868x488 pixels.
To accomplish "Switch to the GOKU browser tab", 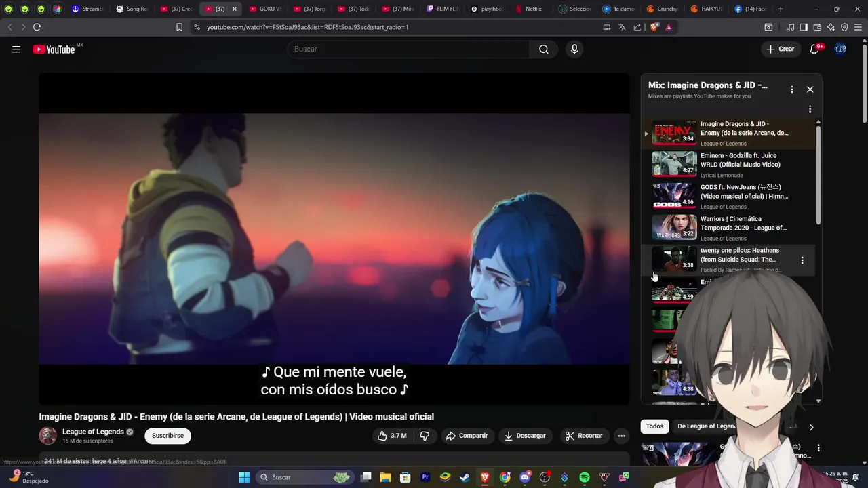I will (x=264, y=9).
